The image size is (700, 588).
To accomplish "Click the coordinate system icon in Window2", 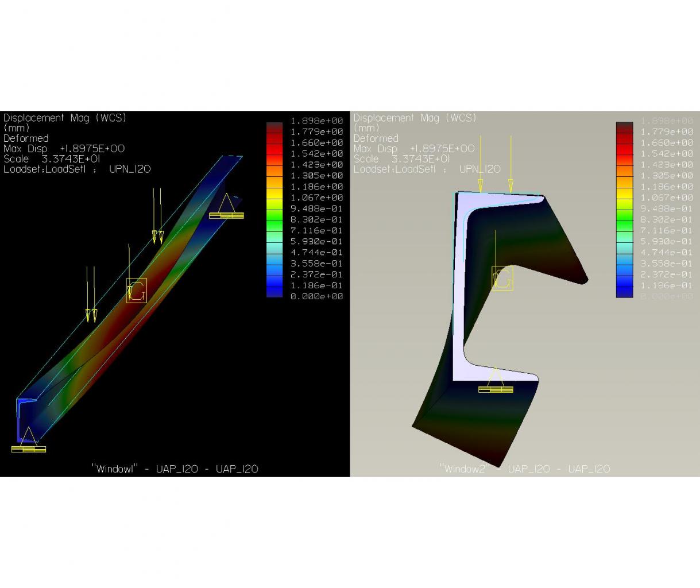I will 502,278.
